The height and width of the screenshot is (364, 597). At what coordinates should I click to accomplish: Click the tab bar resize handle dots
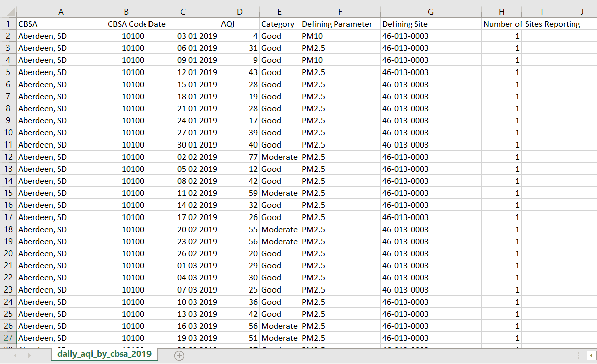(x=578, y=355)
